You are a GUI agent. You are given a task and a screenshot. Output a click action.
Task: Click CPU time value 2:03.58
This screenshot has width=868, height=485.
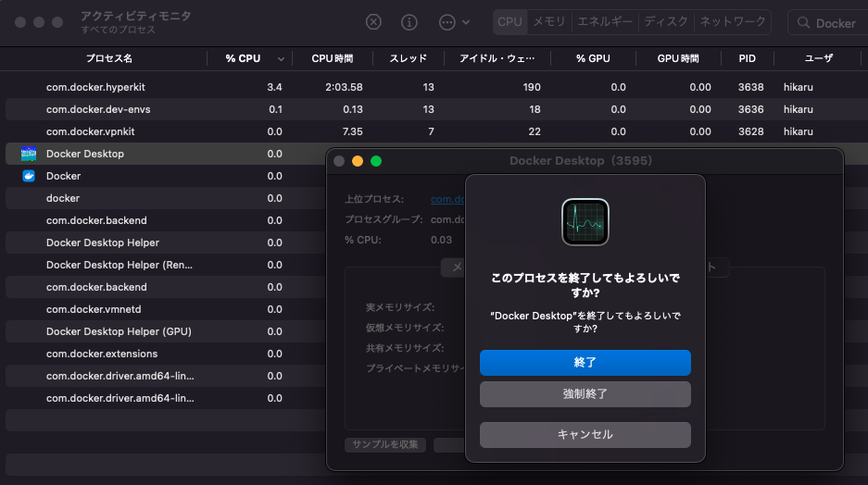[344, 87]
